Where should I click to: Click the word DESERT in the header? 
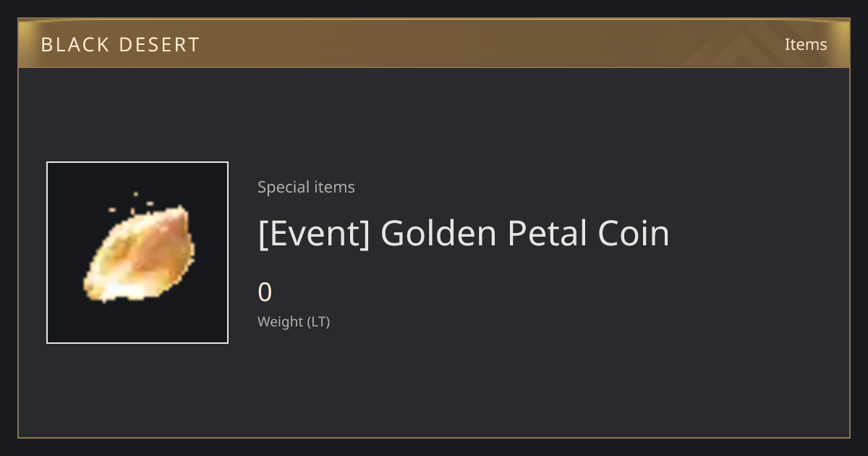point(159,45)
